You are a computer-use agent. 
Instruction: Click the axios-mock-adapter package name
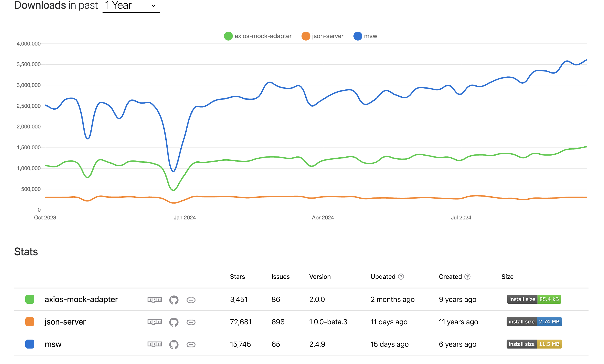[81, 299]
